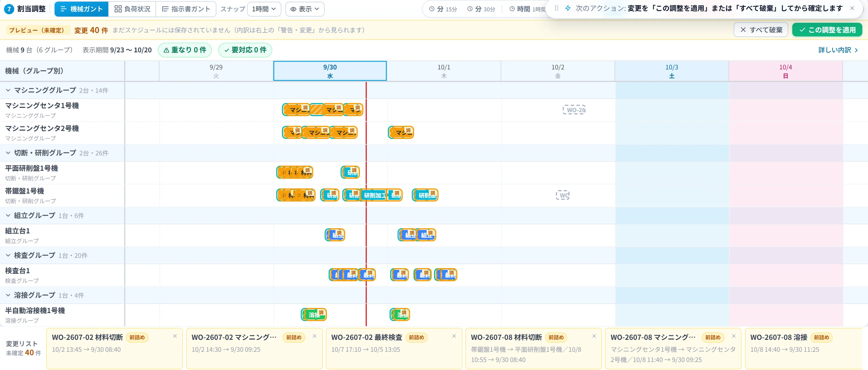Screen dimensions: 868x370
Task: Click the 前詰め badge on WO-2607-02 マシニング card
Action: point(294,337)
